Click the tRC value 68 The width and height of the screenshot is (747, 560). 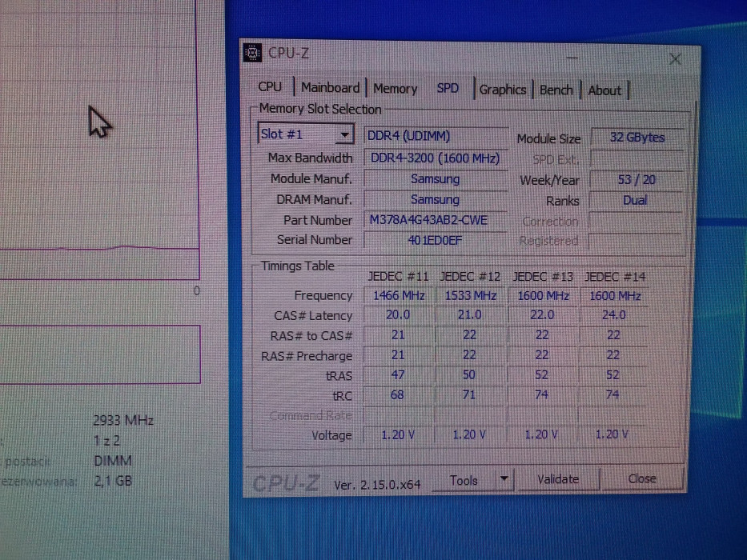(397, 394)
